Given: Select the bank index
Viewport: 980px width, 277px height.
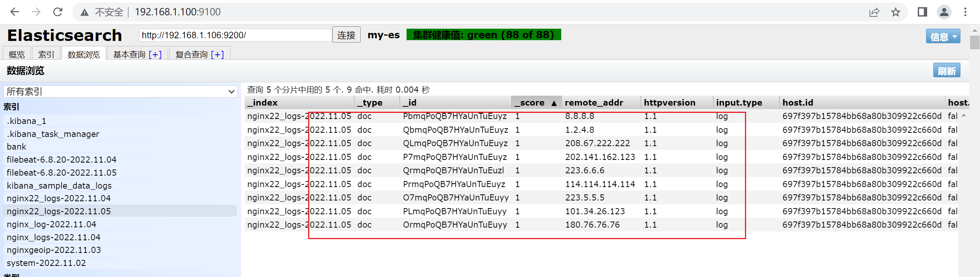Looking at the screenshot, I should tap(120, 147).
